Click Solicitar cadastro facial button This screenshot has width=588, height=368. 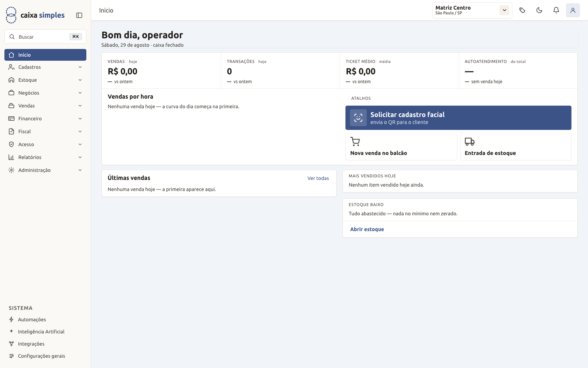click(458, 118)
